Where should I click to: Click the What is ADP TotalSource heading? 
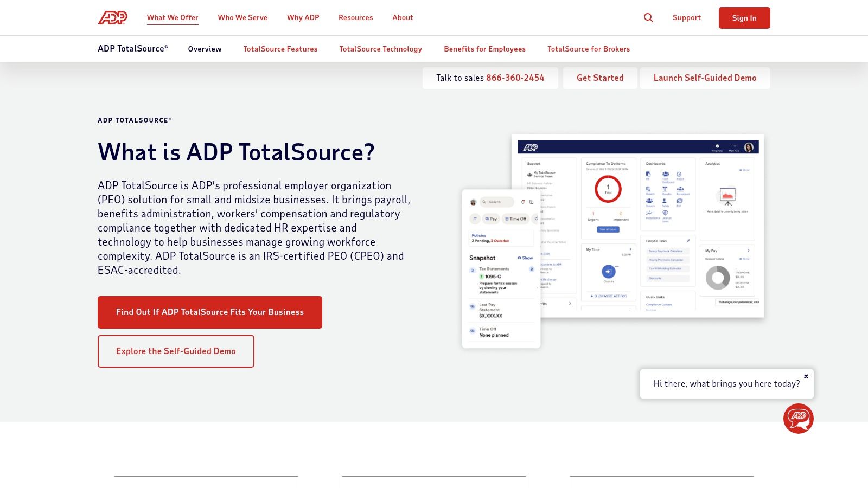[236, 152]
